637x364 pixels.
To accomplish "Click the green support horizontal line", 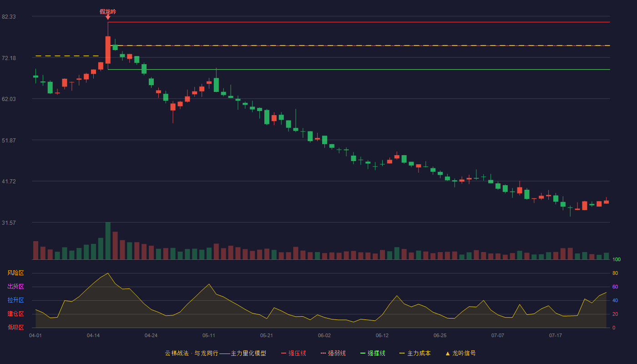I will click(x=359, y=70).
